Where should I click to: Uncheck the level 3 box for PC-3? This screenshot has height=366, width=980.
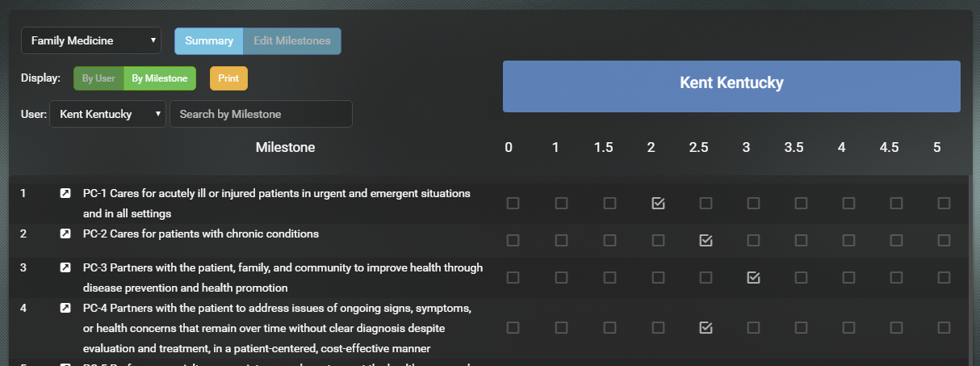click(x=753, y=277)
